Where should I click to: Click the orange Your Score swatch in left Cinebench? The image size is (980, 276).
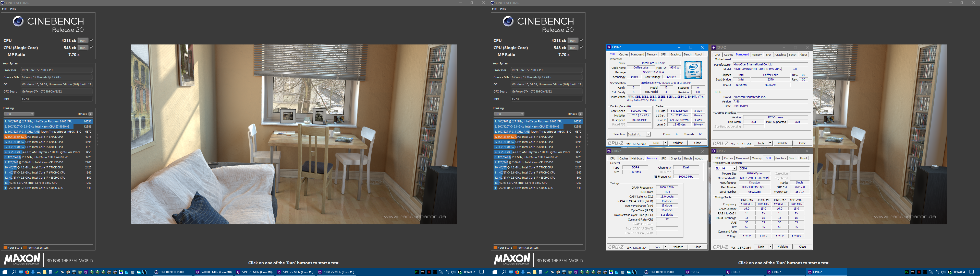pyautogui.click(x=5, y=248)
